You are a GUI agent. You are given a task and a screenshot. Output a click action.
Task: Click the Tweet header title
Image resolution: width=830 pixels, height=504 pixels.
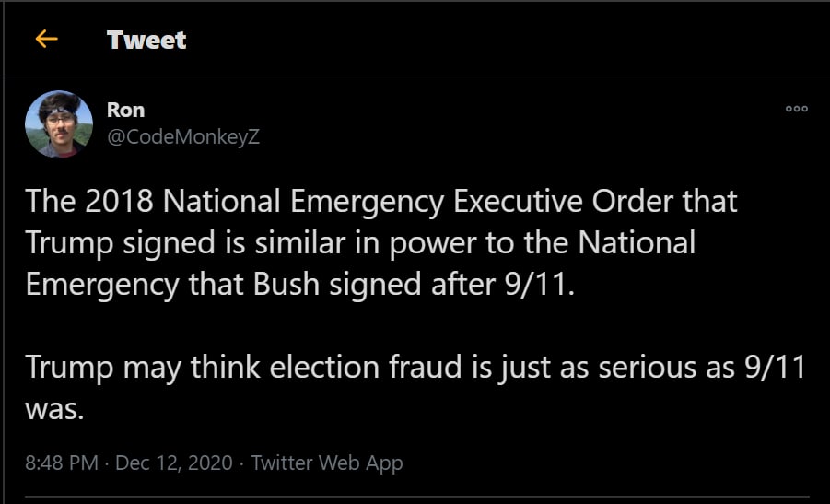pos(146,40)
